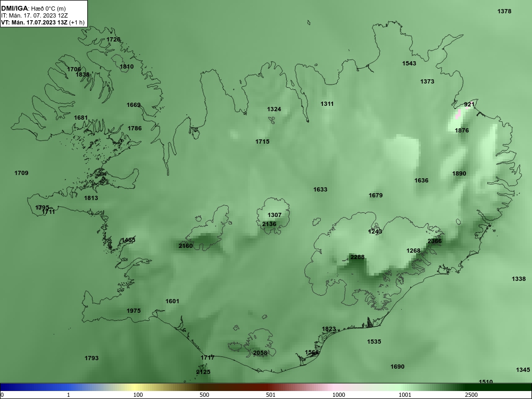Click the 1975 height label

pyautogui.click(x=134, y=311)
